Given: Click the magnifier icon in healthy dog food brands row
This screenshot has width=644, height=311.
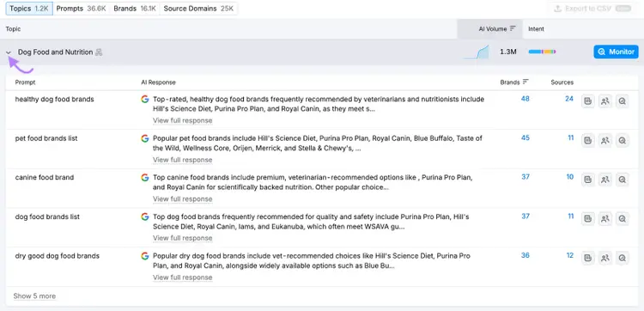Looking at the screenshot, I should click(623, 101).
